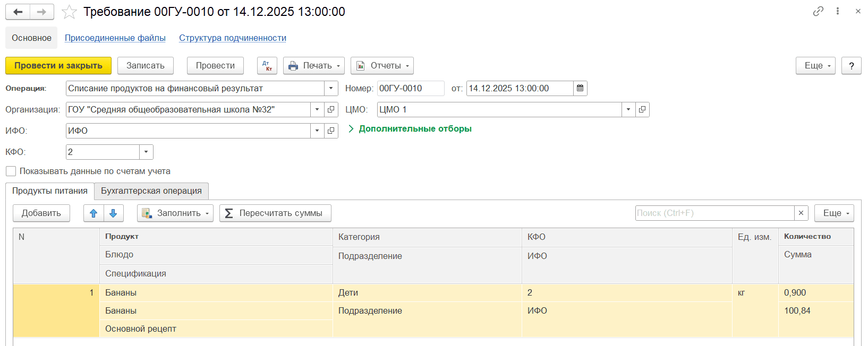Switch to the 'Бухгалтерская операция' tab
Image resolution: width=868 pixels, height=346 pixels.
coord(151,191)
